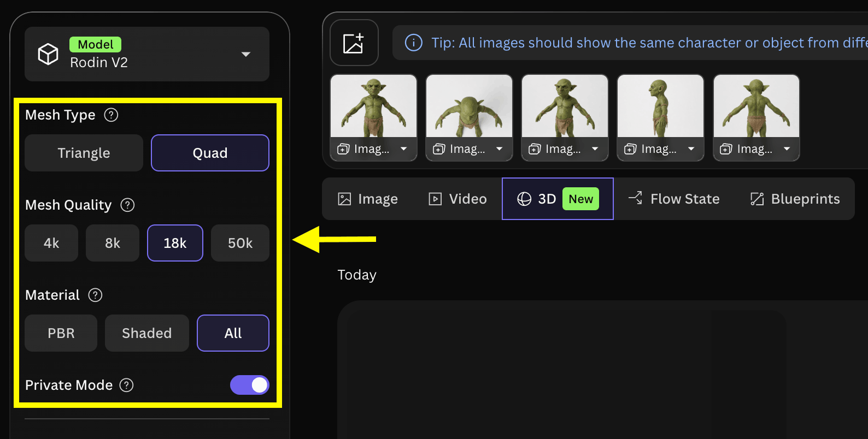
Task: Click the Rodin V2 model cube icon
Action: (48, 54)
